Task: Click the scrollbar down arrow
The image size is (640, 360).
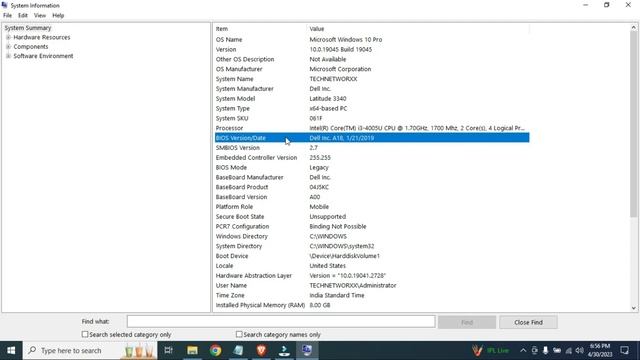Action: pos(633,308)
